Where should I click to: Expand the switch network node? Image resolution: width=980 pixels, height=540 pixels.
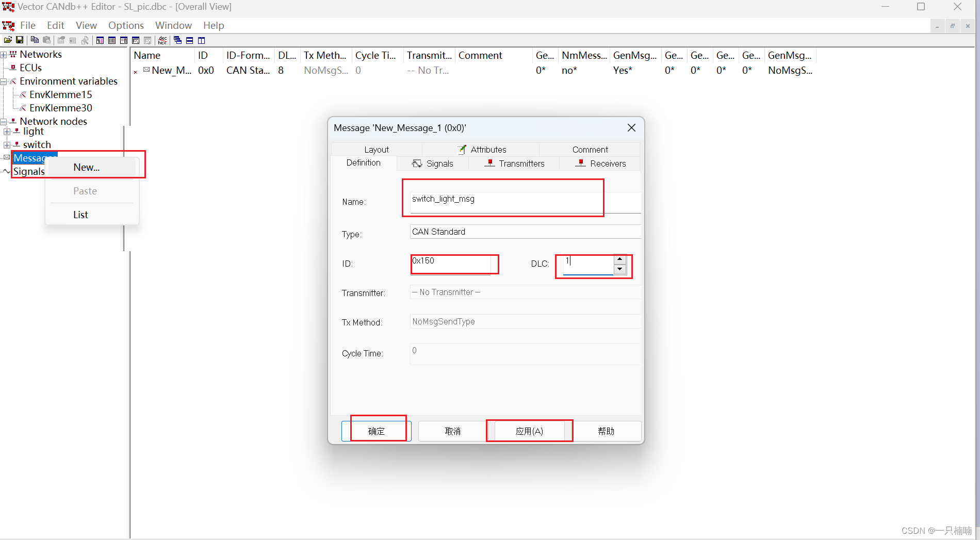coord(7,145)
